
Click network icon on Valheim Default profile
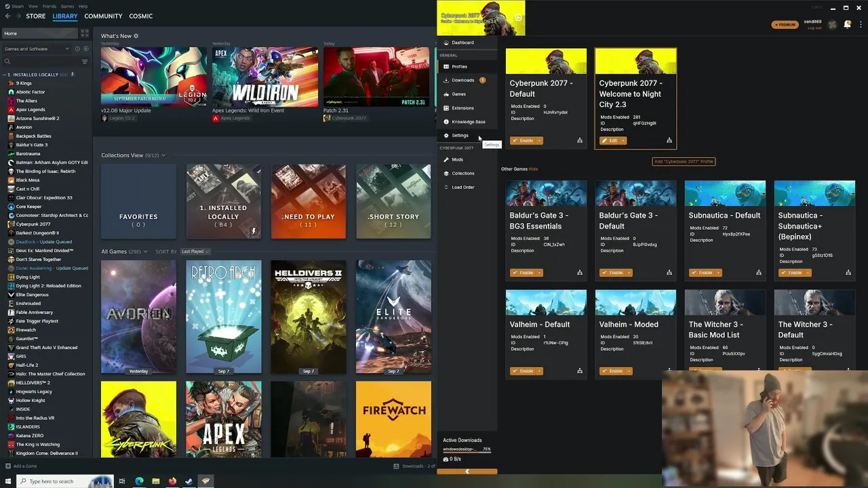pos(580,371)
